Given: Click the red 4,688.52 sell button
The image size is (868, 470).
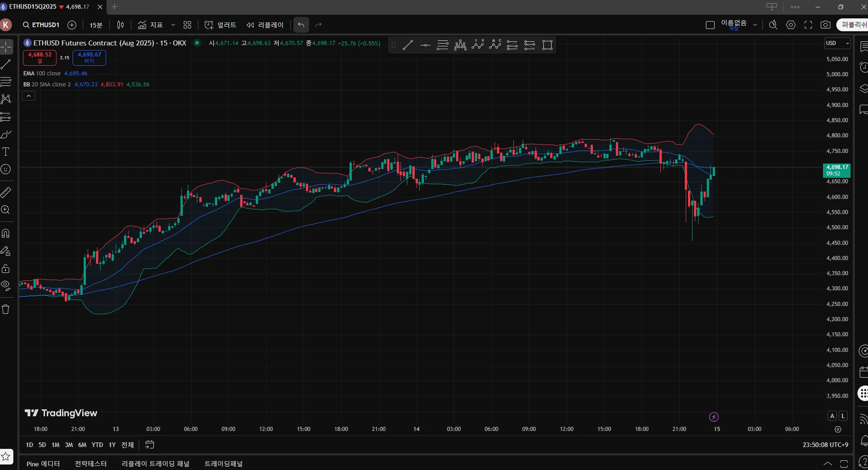Looking at the screenshot, I should pyautogui.click(x=40, y=57).
